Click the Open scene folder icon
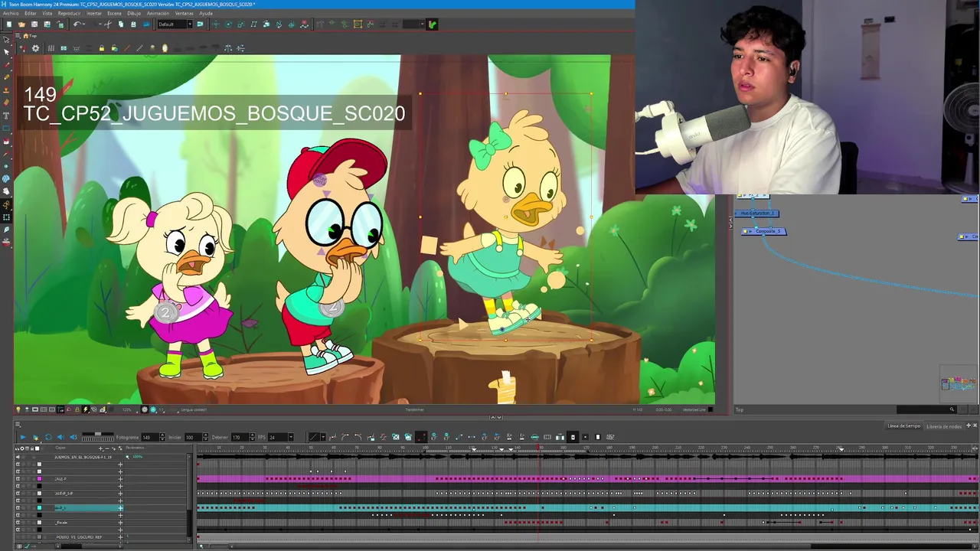This screenshot has height=551, width=980. coord(21,24)
